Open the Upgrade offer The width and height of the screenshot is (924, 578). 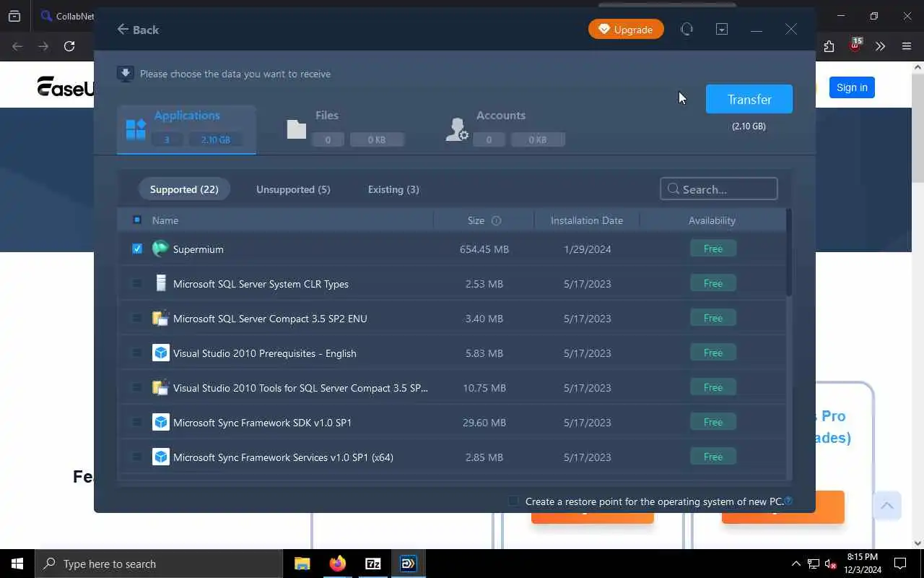tap(626, 30)
